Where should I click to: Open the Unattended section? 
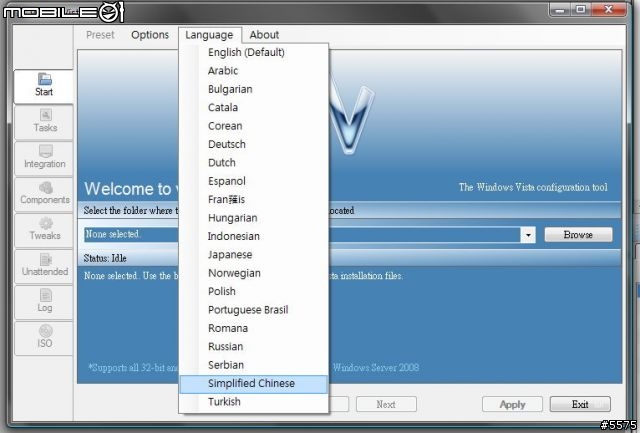[44, 266]
